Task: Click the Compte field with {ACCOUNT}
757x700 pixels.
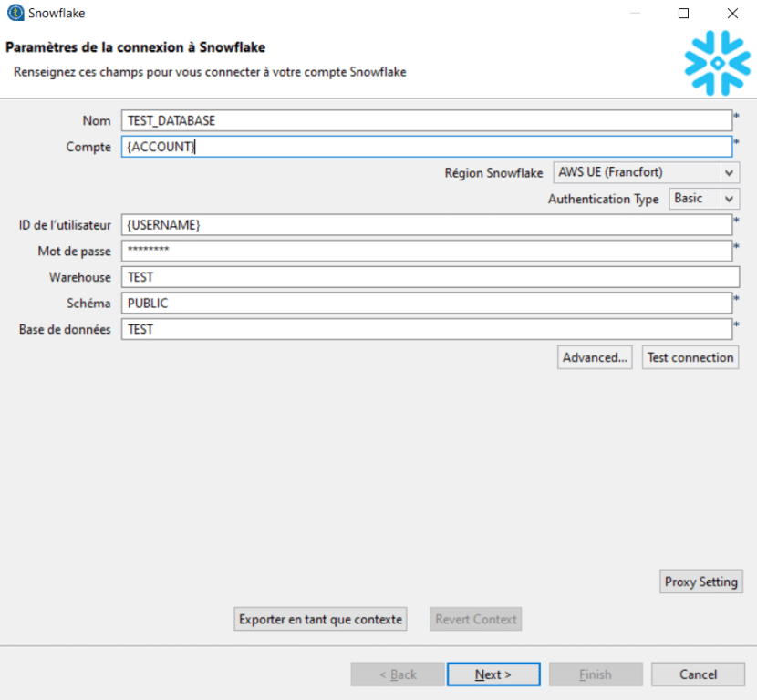Action: (x=427, y=147)
